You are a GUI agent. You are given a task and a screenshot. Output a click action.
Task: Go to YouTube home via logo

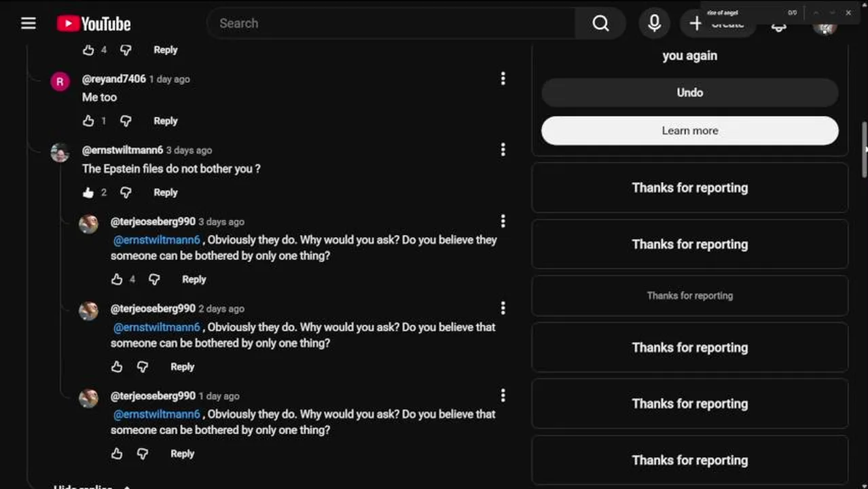click(94, 24)
